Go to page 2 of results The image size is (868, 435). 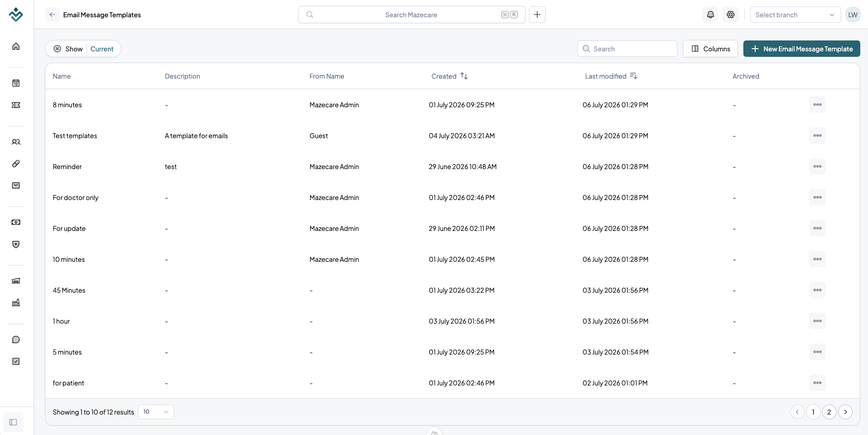(x=829, y=412)
